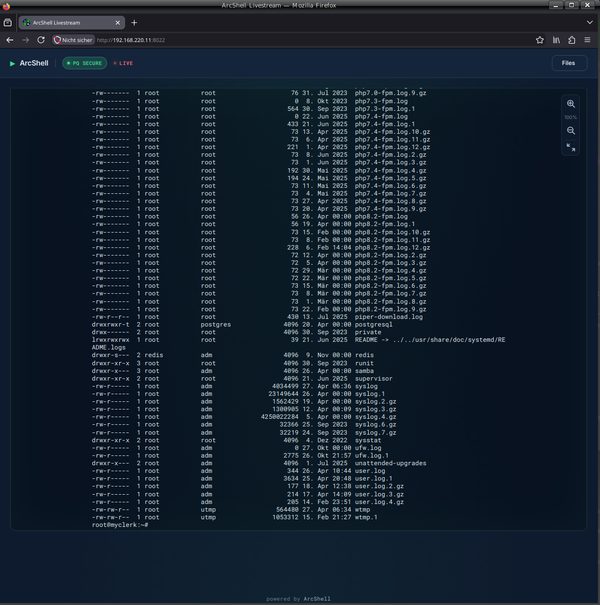Click the root@myclerk prompt line
Screen dimensions: 600x605
pyautogui.click(x=120, y=525)
